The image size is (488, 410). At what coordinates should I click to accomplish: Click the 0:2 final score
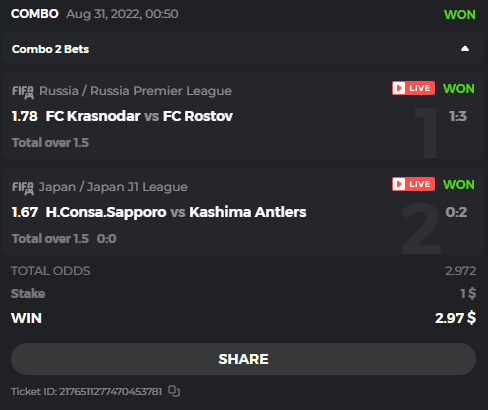point(456,212)
